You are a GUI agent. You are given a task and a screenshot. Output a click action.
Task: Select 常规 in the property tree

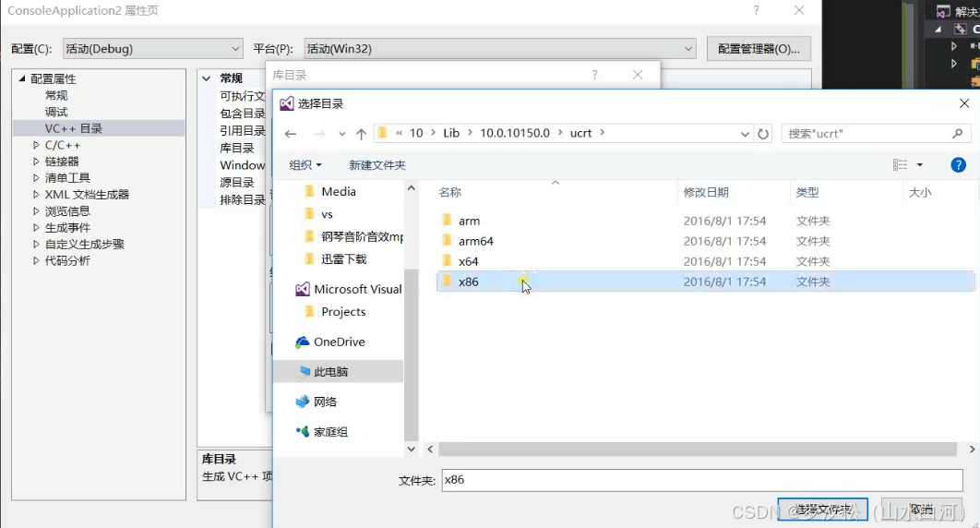point(56,96)
